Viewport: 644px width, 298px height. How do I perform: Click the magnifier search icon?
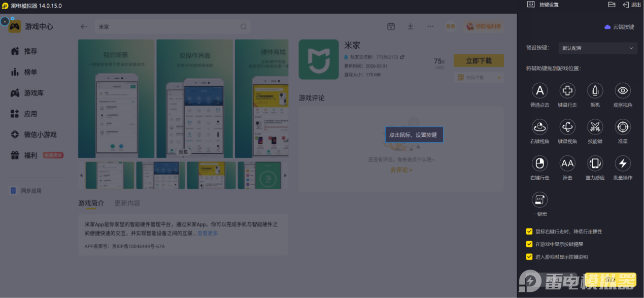pyautogui.click(x=244, y=26)
